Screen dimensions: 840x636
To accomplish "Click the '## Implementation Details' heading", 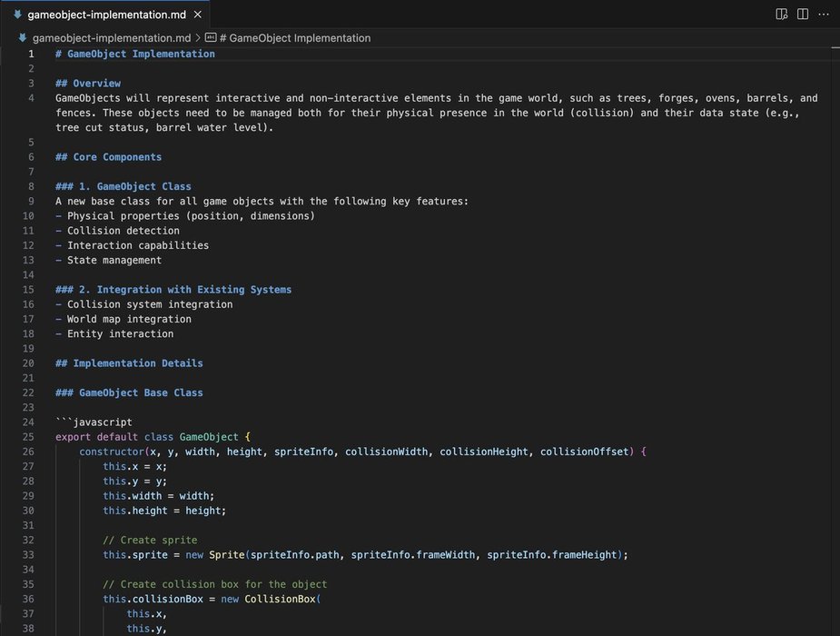I will [x=129, y=363].
